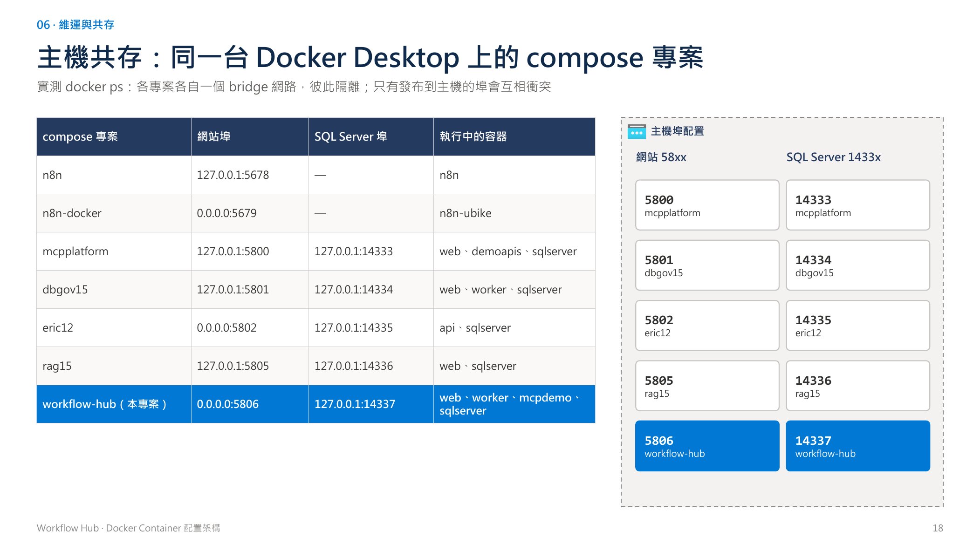Choose the 5802 eric12 port card
The image size is (980, 551).
[707, 325]
